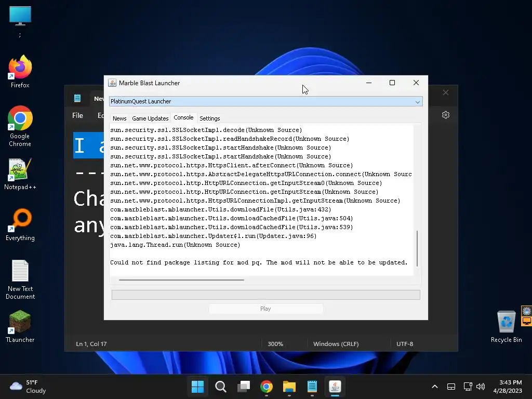The width and height of the screenshot is (532, 399).
Task: Click the HttpsClient.afterConnect console line
Action: 231,166
